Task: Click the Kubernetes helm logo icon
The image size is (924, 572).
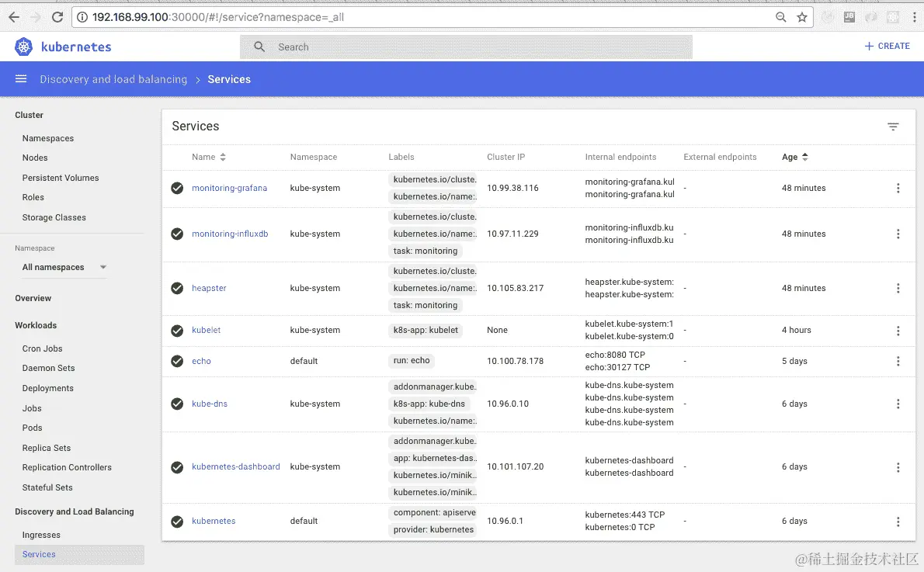Action: [x=23, y=47]
